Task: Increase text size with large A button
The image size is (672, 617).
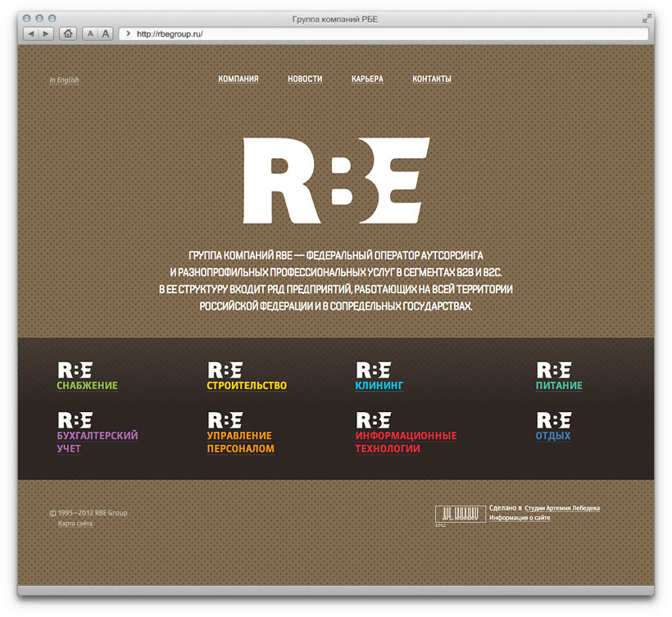Action: coord(105,34)
